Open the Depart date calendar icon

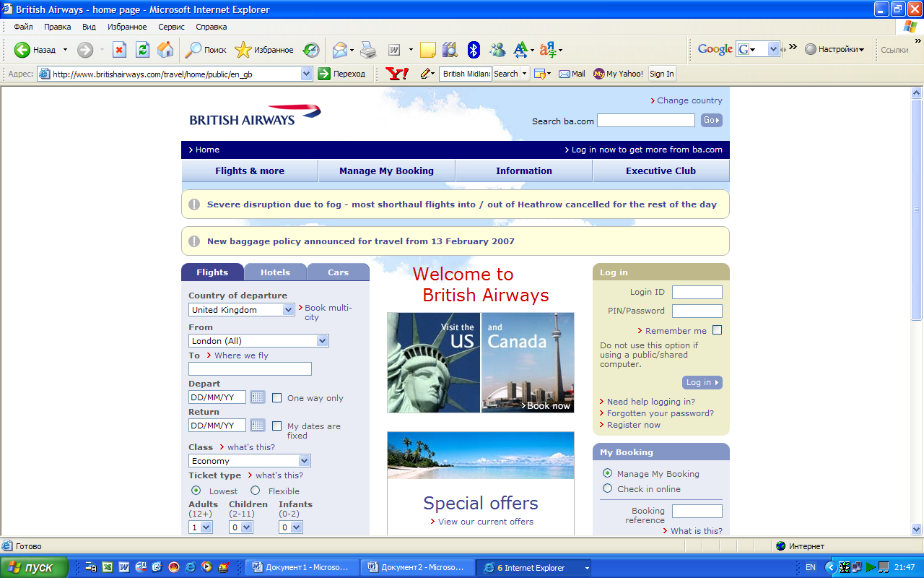(258, 397)
